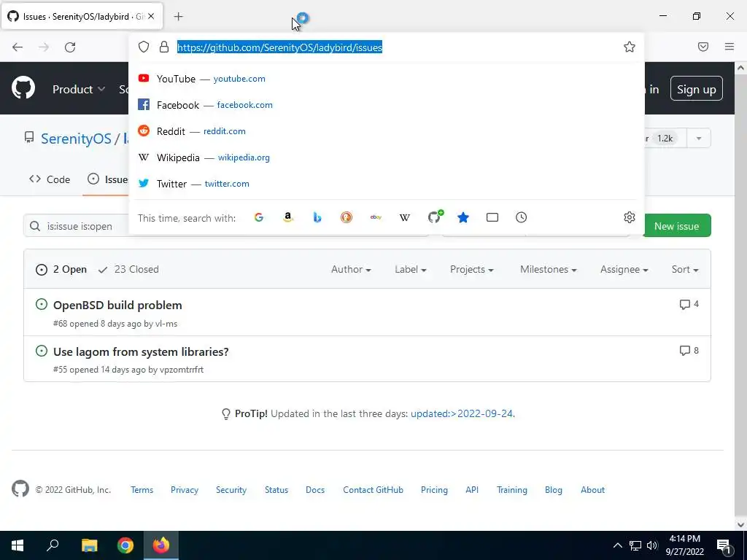Expand the Sort dropdown
The image size is (747, 560).
coord(685,270)
